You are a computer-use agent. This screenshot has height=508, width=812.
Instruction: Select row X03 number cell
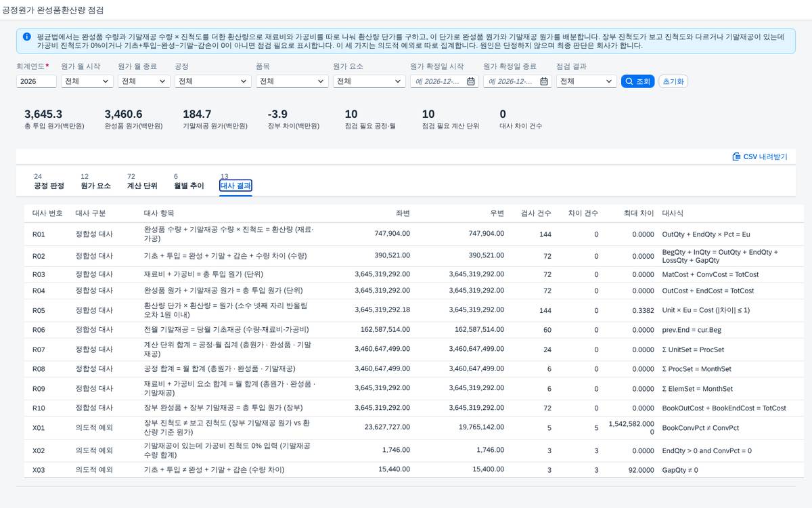coord(39,469)
